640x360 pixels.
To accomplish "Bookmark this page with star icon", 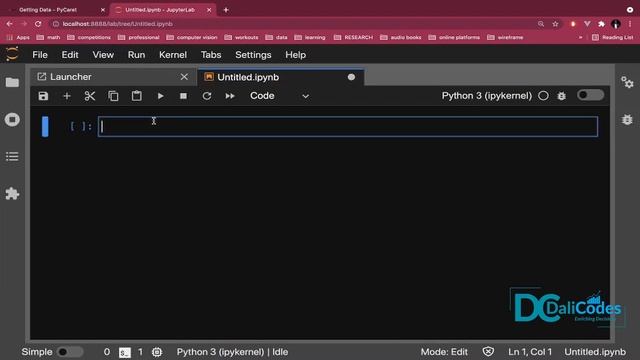I will click(x=555, y=24).
